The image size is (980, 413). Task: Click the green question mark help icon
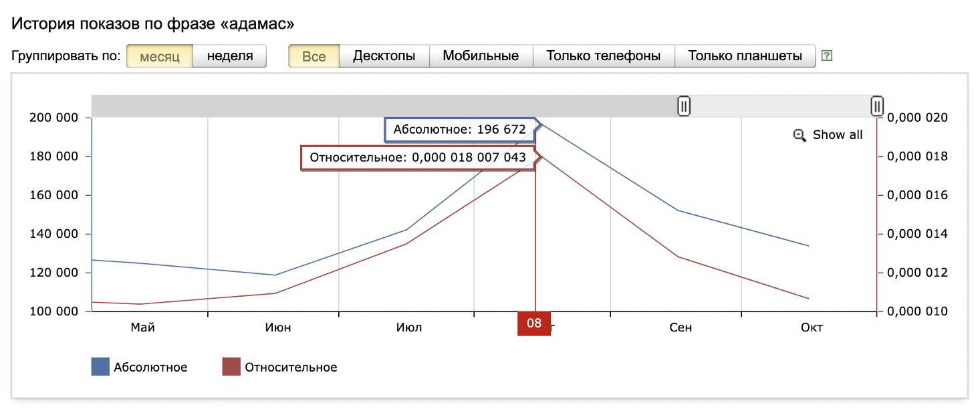pos(827,56)
